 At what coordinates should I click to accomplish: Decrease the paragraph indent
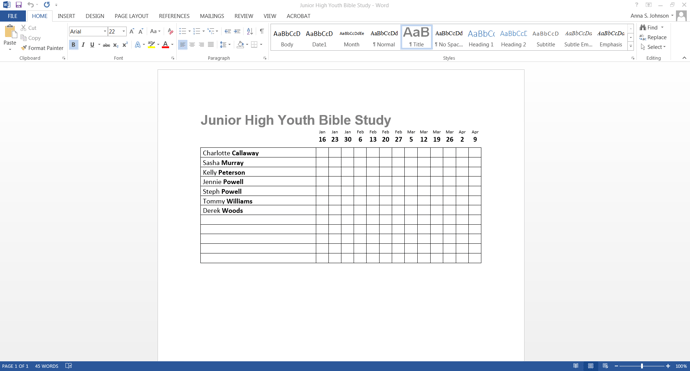click(x=228, y=31)
